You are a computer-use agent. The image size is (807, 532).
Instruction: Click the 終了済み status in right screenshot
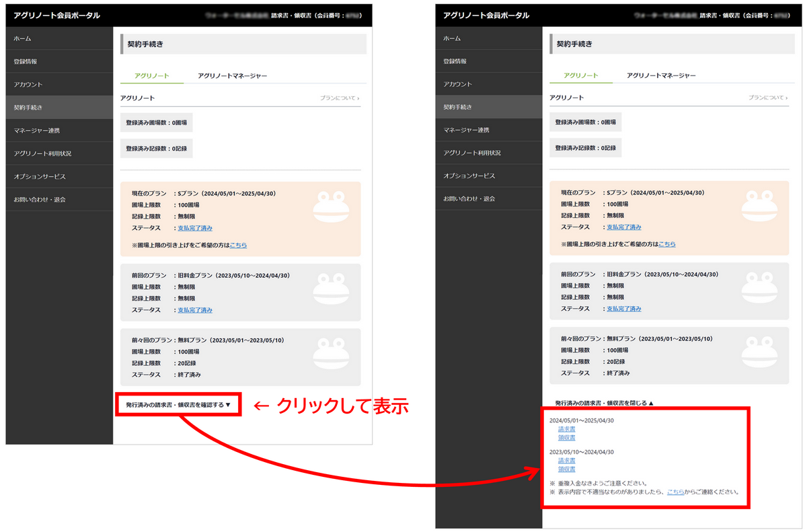coord(618,373)
